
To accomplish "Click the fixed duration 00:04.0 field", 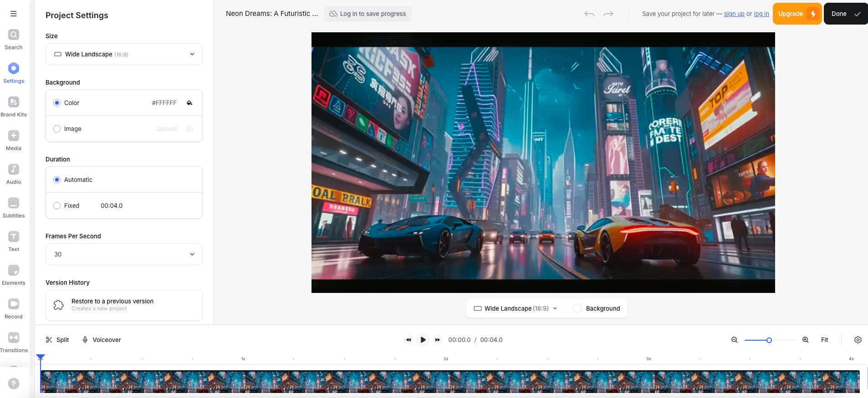I will click(x=112, y=206).
